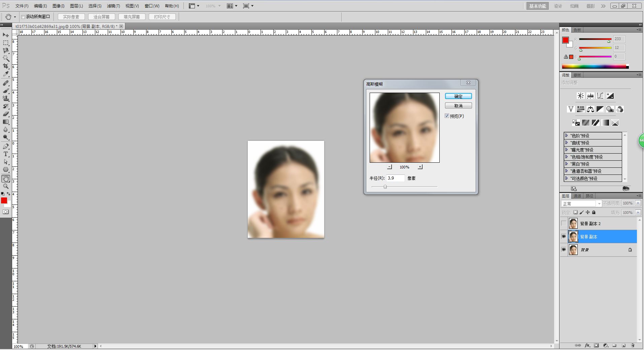Click the Levels adjustment icon
Viewport: 644px width, 350px height.
tap(590, 96)
